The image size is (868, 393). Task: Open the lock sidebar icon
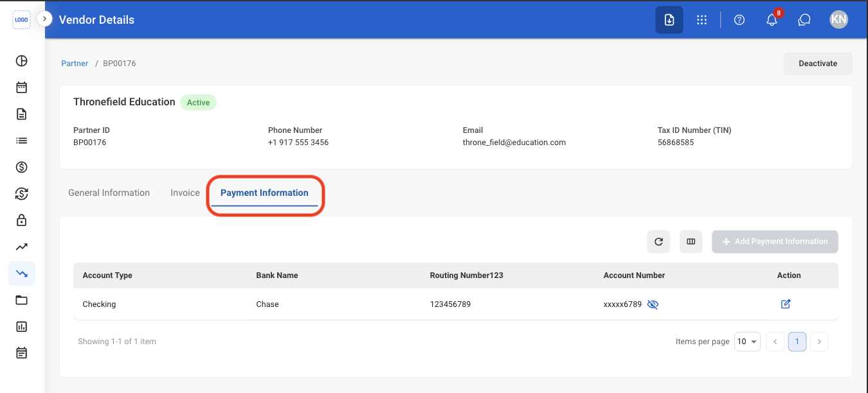pyautogui.click(x=21, y=220)
